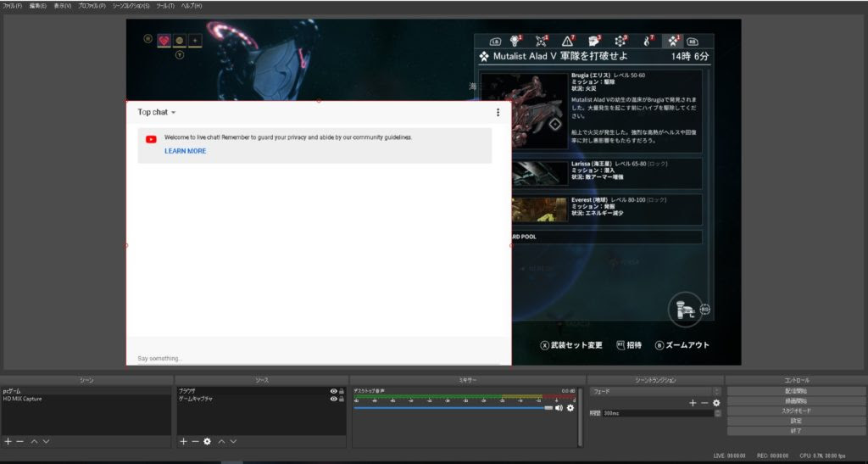The width and height of the screenshot is (868, 464).
Task: Toggle lock on the ブラウザ source
Action: [341, 391]
